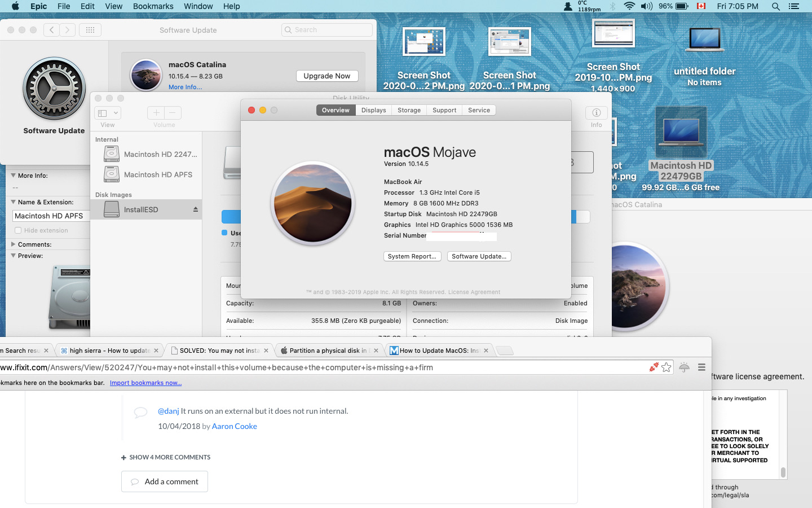
Task: Open the License Agreement link
Action: click(474, 292)
